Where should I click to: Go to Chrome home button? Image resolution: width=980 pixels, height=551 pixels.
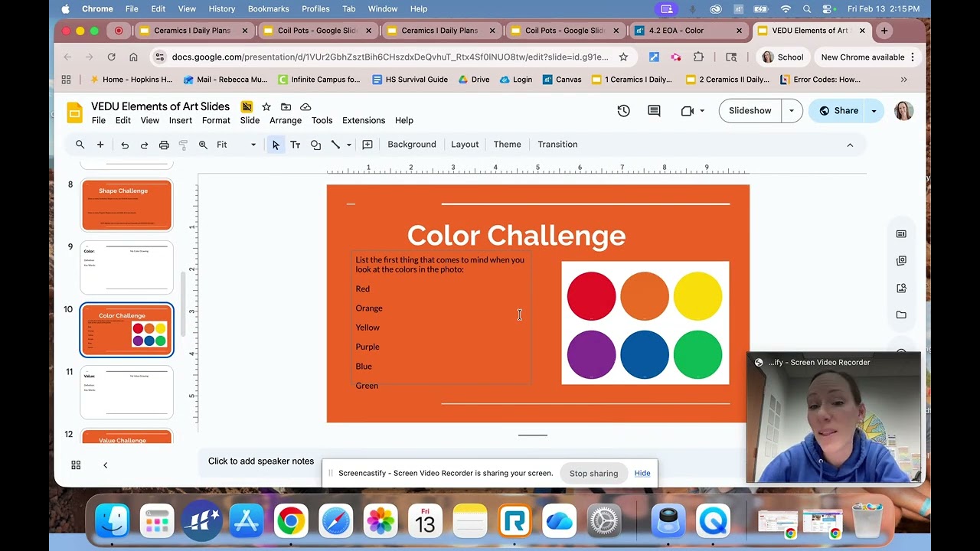[x=133, y=57]
